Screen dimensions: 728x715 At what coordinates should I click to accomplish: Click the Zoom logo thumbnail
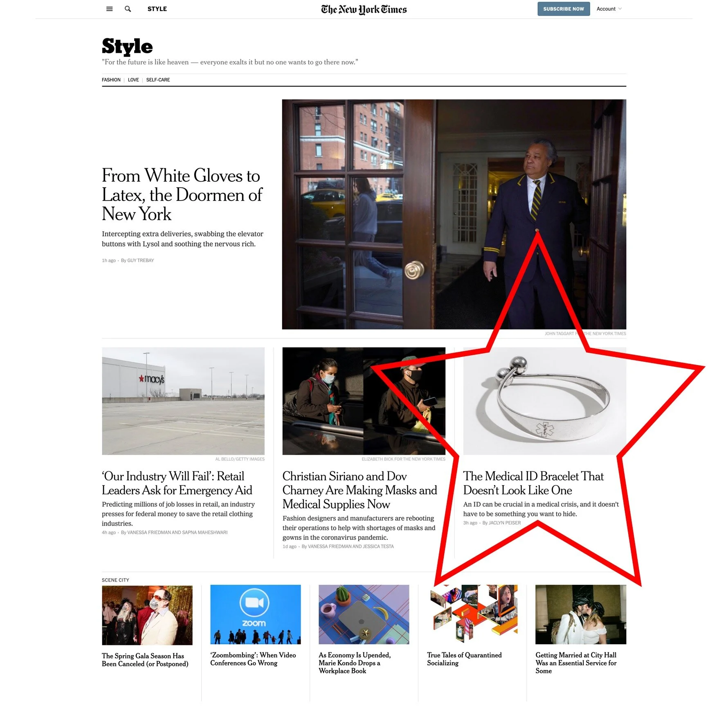pyautogui.click(x=256, y=614)
